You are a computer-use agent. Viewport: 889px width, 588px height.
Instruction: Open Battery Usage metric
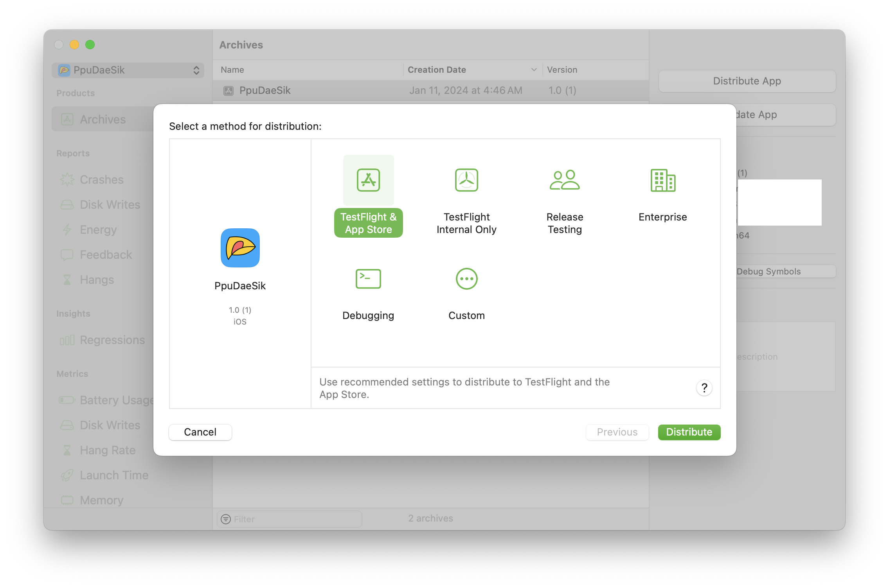click(x=117, y=400)
